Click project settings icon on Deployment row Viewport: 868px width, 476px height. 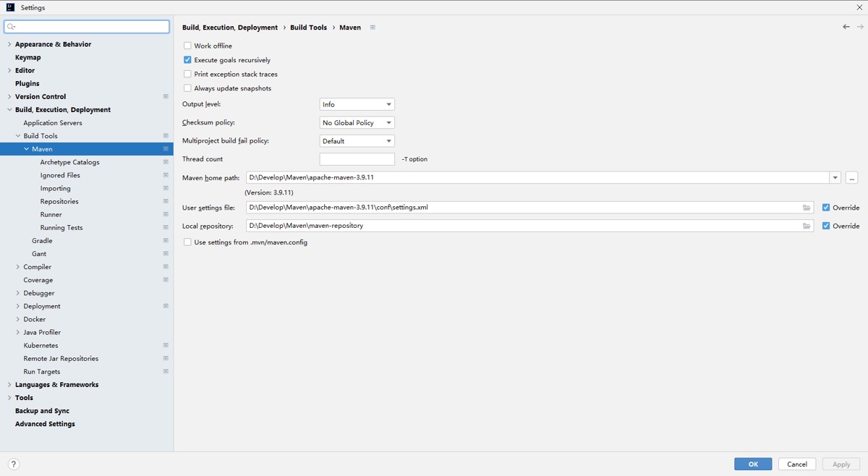click(166, 306)
